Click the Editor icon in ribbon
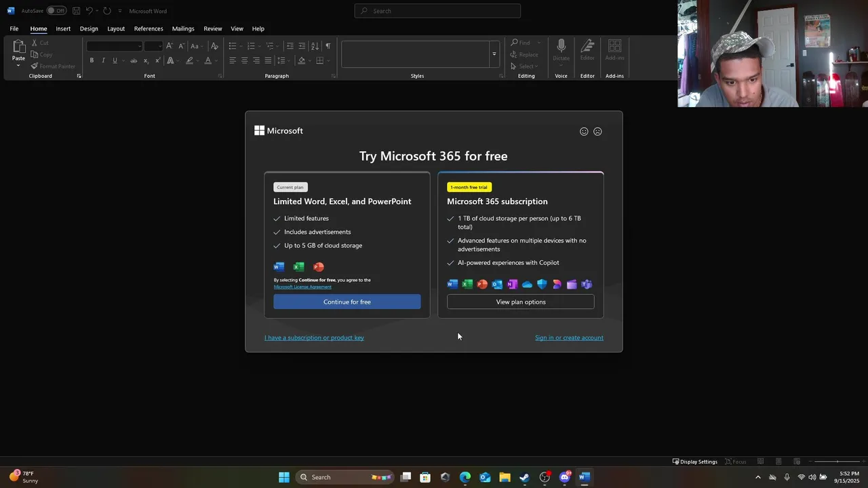 pos(587,45)
